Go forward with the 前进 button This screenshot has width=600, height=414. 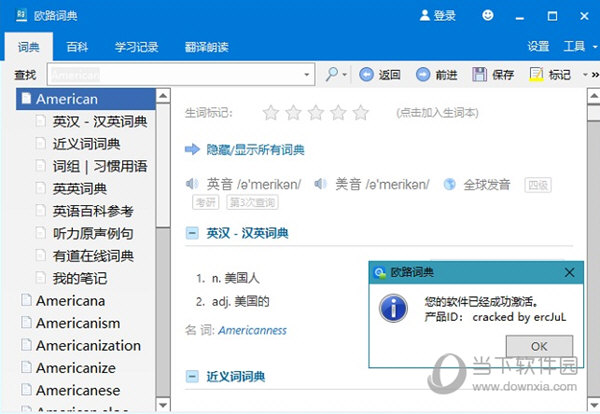437,74
